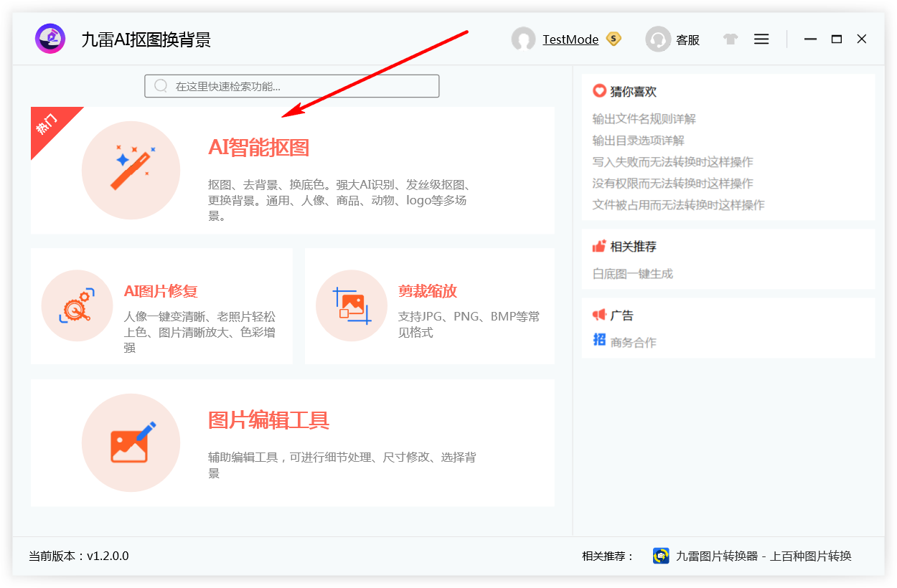
Task: Open the skin theme shirt icon
Action: [731, 39]
